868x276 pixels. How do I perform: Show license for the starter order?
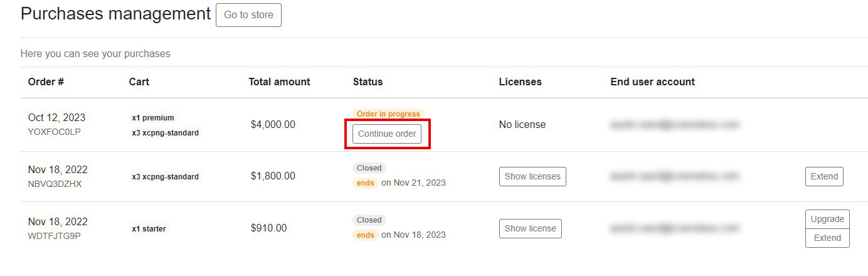[x=530, y=228]
